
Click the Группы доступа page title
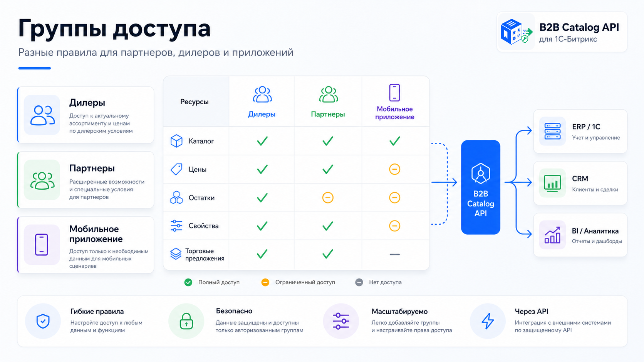pos(114,28)
